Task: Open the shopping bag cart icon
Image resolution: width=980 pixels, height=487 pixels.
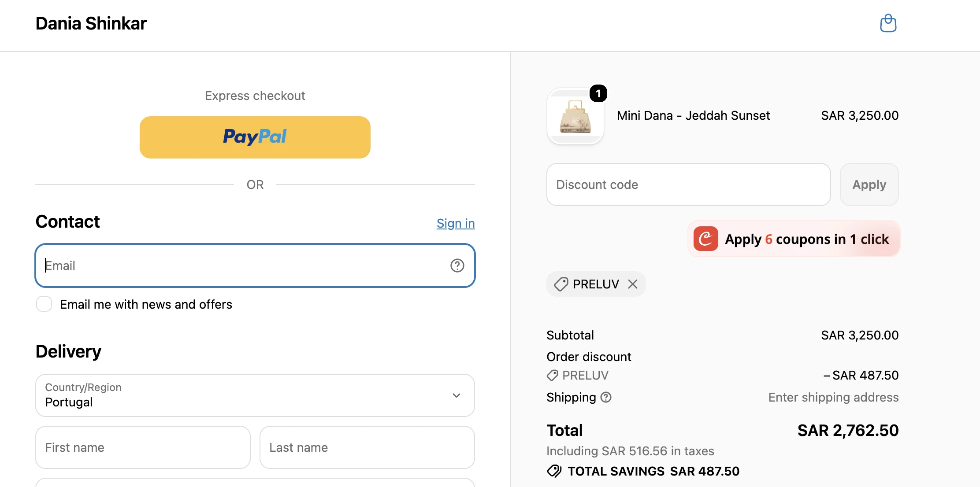Action: tap(888, 23)
